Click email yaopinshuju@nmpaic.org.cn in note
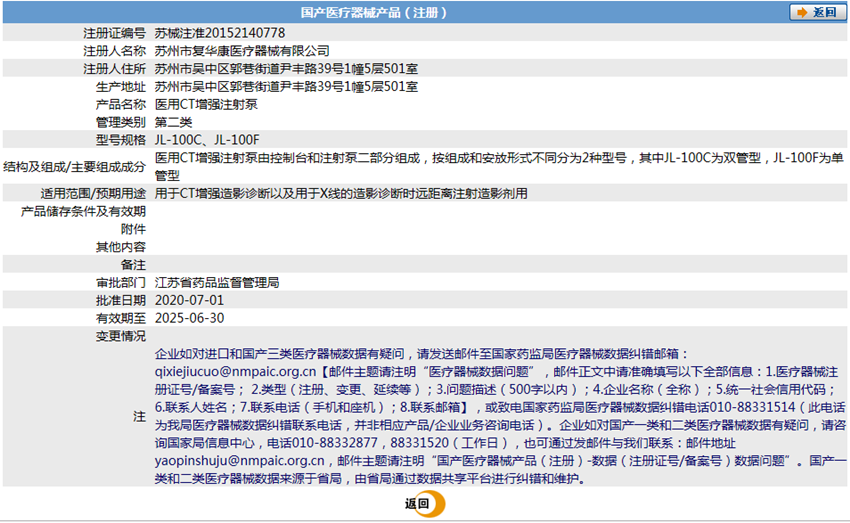Screen dimensions: 850x523 click(x=240, y=461)
